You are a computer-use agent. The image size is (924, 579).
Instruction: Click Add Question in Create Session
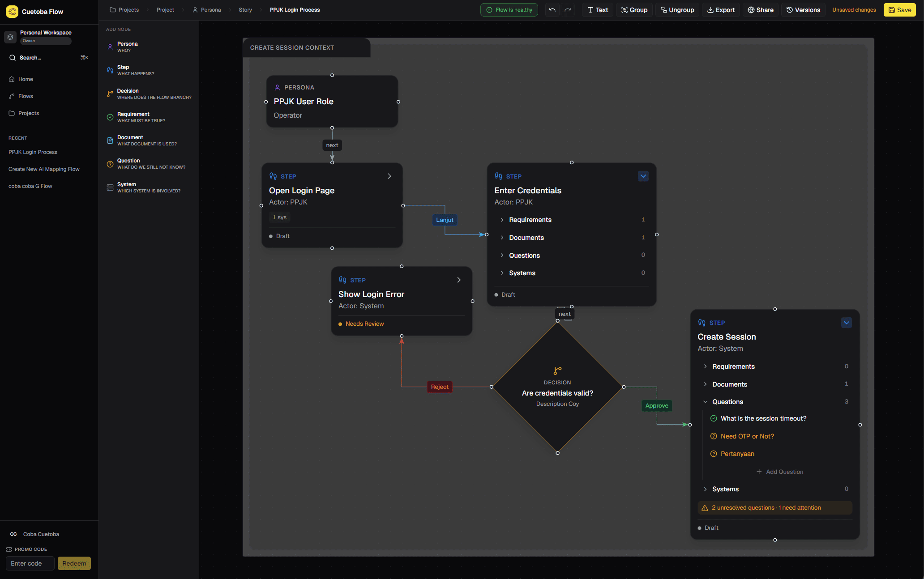(x=780, y=472)
